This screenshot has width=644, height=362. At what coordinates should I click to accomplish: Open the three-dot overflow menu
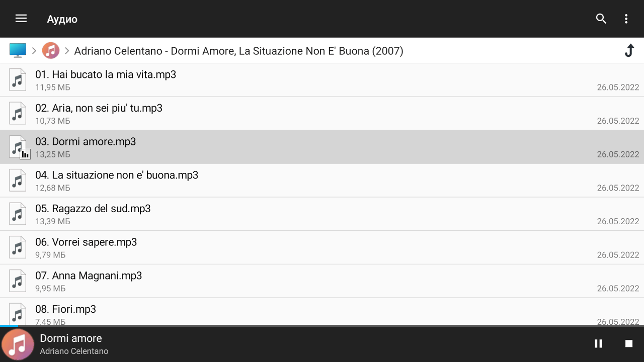(626, 19)
